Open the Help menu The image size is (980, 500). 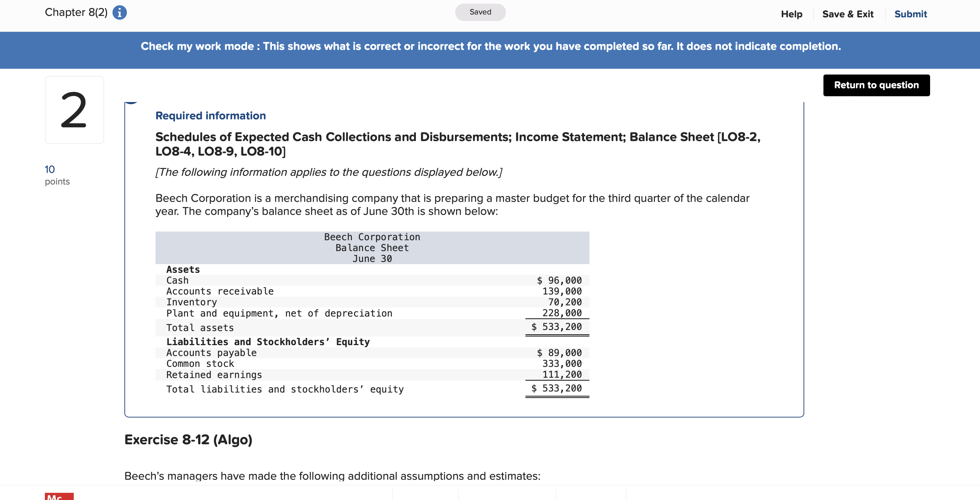click(x=791, y=14)
